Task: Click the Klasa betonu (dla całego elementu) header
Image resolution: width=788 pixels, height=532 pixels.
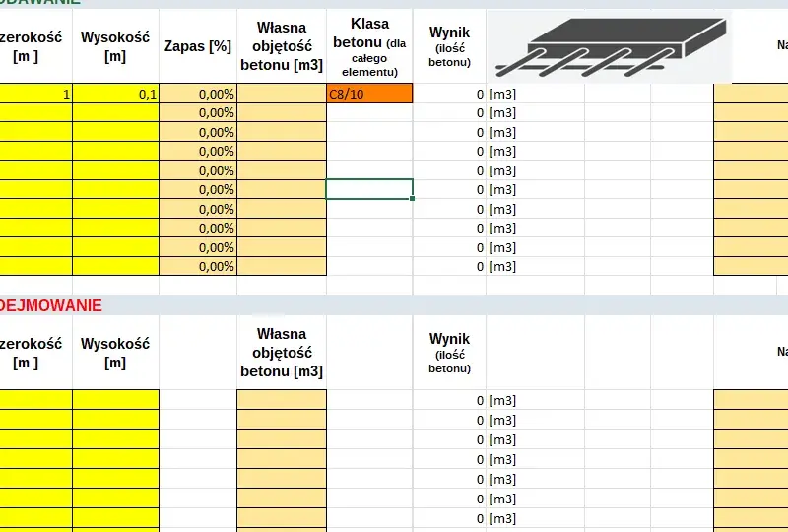Action: point(369,47)
